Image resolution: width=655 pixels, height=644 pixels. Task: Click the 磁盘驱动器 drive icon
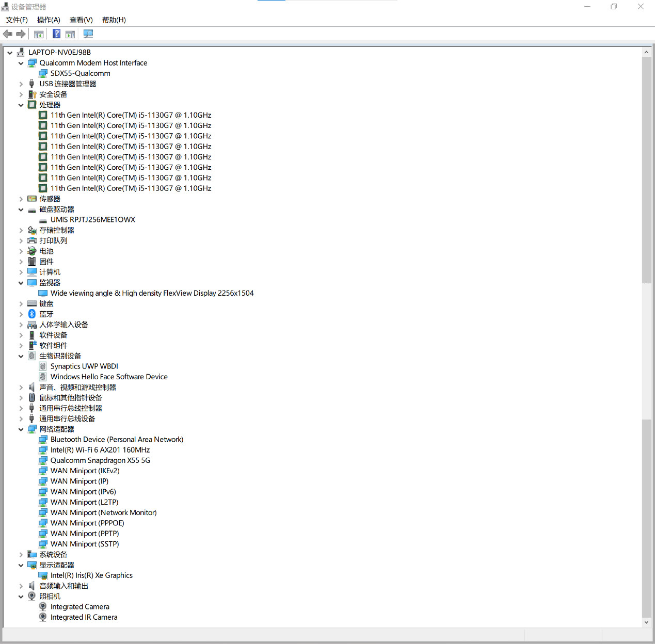tap(32, 210)
